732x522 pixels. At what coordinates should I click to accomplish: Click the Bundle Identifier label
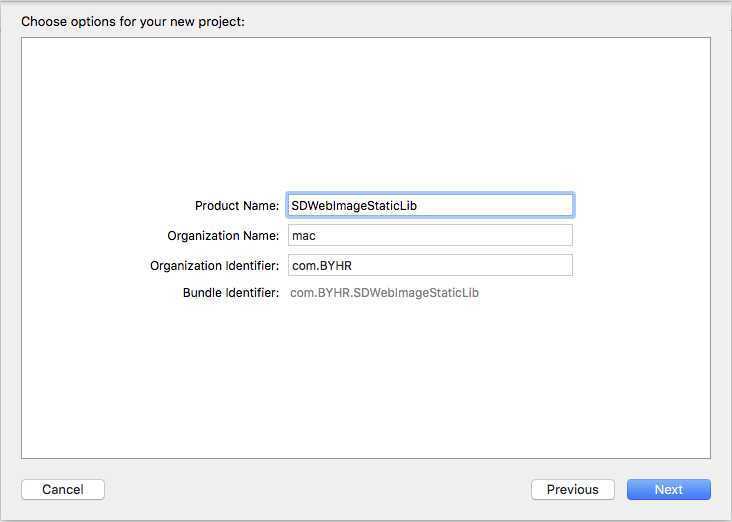(x=231, y=293)
